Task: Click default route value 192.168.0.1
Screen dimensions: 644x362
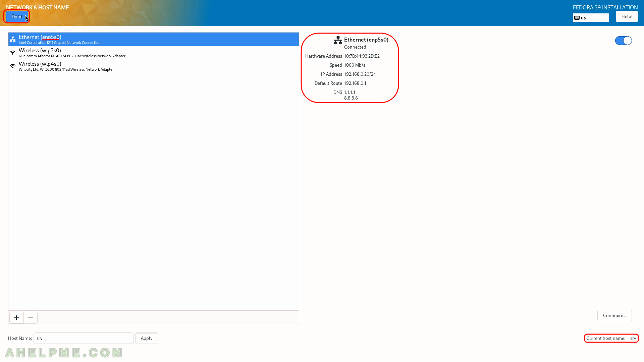Action: [355, 83]
